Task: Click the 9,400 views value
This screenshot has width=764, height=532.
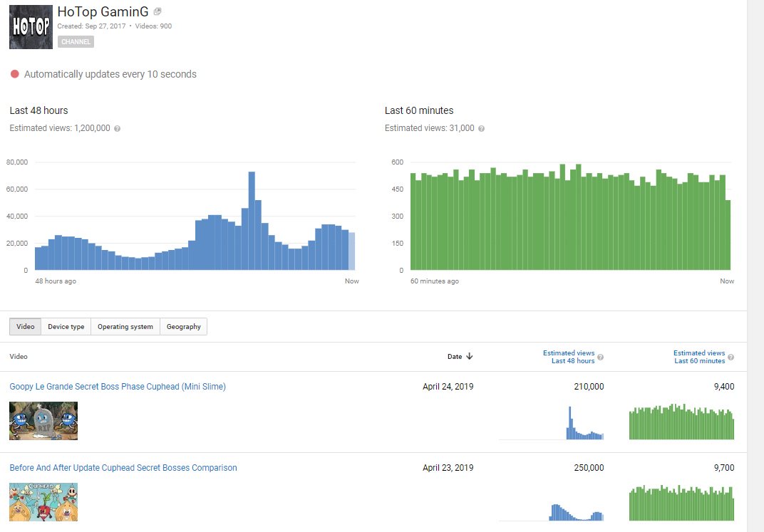Action: [x=724, y=387]
